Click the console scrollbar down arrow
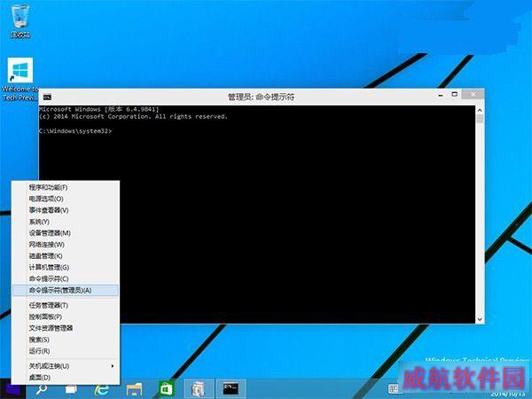 coord(480,319)
